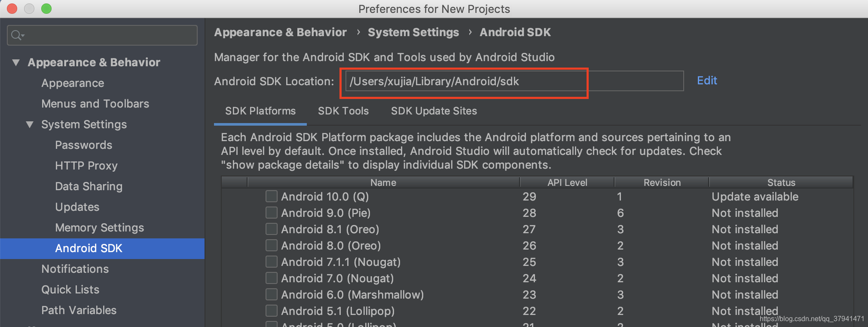Check the Android 8.1 (Oreo) checkbox

pos(272,229)
